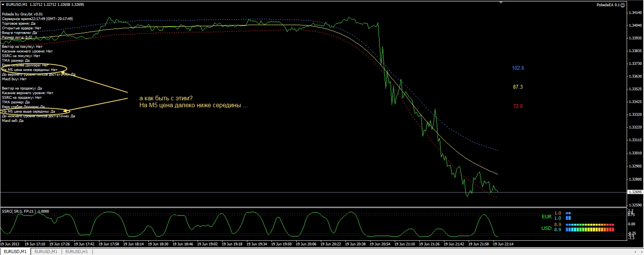This screenshot has width=644, height=255.
Task: Click the PobedaEA 0.1 expert label
Action: coord(608,5)
